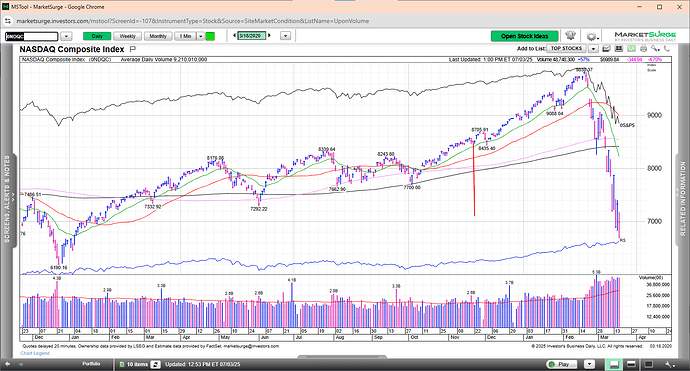This screenshot has width=690, height=371.
Task: Select the 1 Min intraday interval
Action: tap(185, 36)
